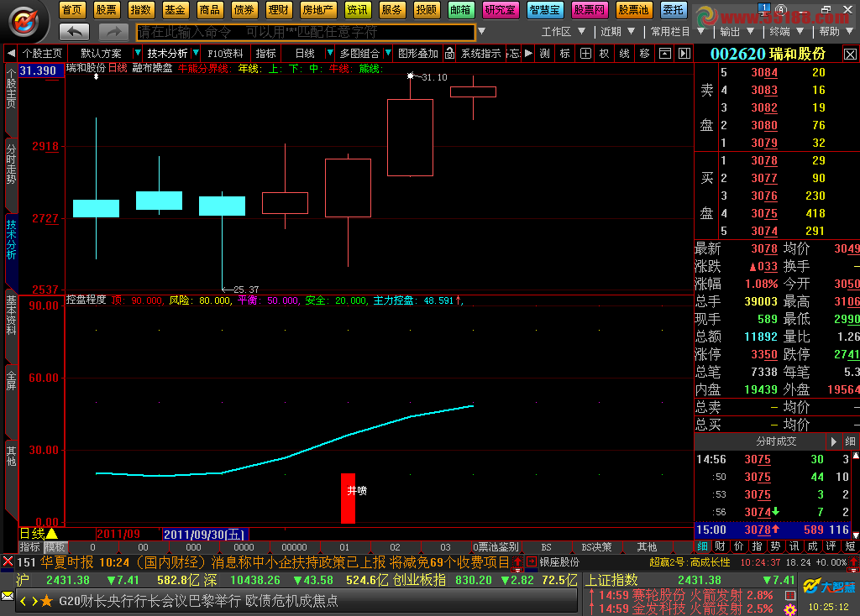The image size is (860, 616).
Task: Toggle the 指 index tab
Action: pyautogui.click(x=757, y=546)
